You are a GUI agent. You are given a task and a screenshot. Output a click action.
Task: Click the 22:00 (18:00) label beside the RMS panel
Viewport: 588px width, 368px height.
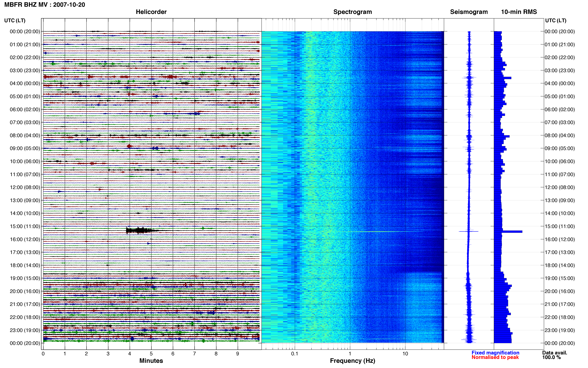coord(560,317)
